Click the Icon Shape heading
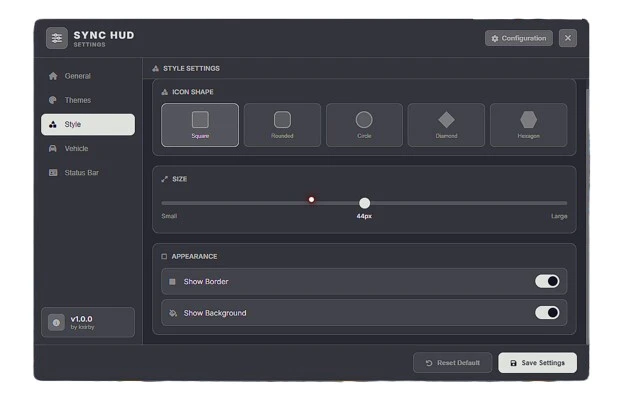The width and height of the screenshot is (626, 399). (x=192, y=92)
